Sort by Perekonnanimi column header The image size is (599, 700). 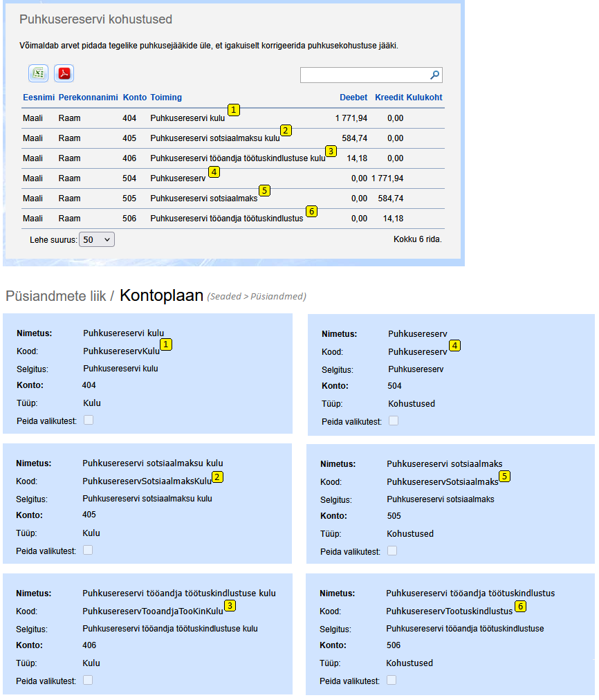88,98
